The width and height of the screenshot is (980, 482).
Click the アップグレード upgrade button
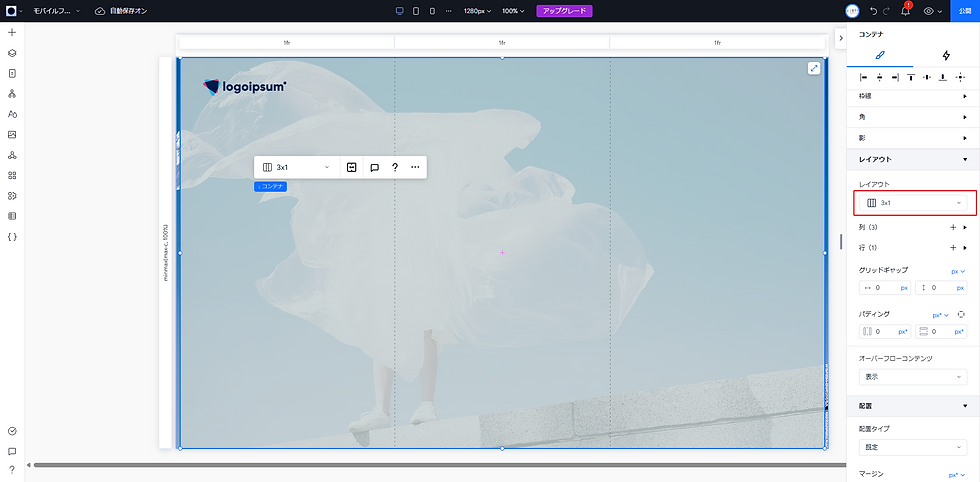(564, 11)
